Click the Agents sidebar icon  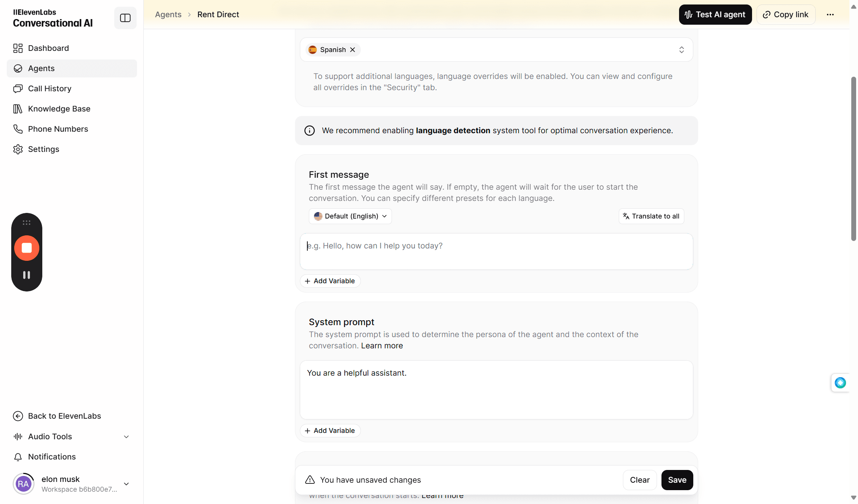point(18,68)
